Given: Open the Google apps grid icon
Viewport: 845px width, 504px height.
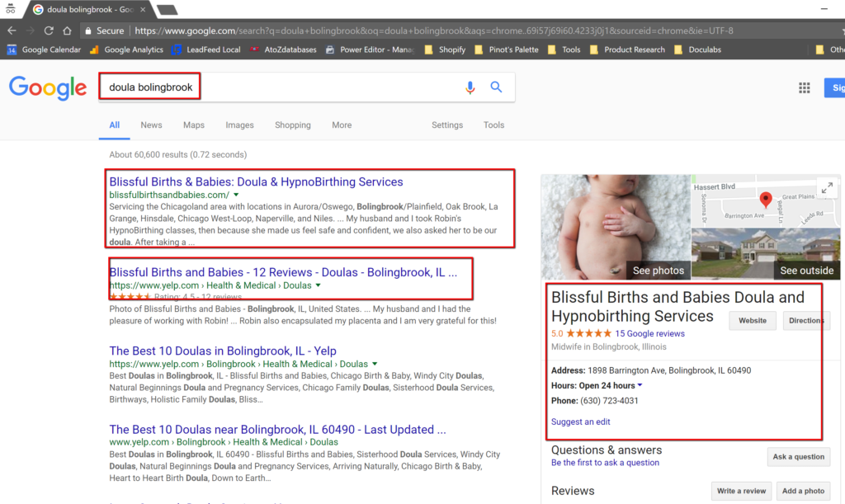Looking at the screenshot, I should point(804,87).
